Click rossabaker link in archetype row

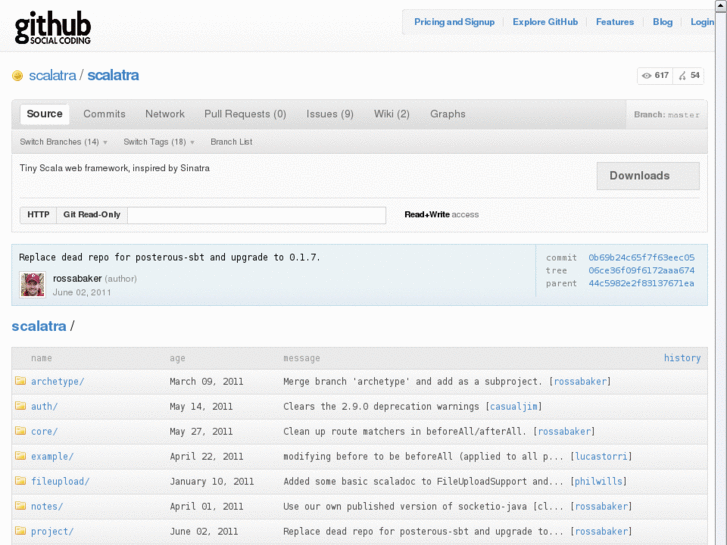580,381
